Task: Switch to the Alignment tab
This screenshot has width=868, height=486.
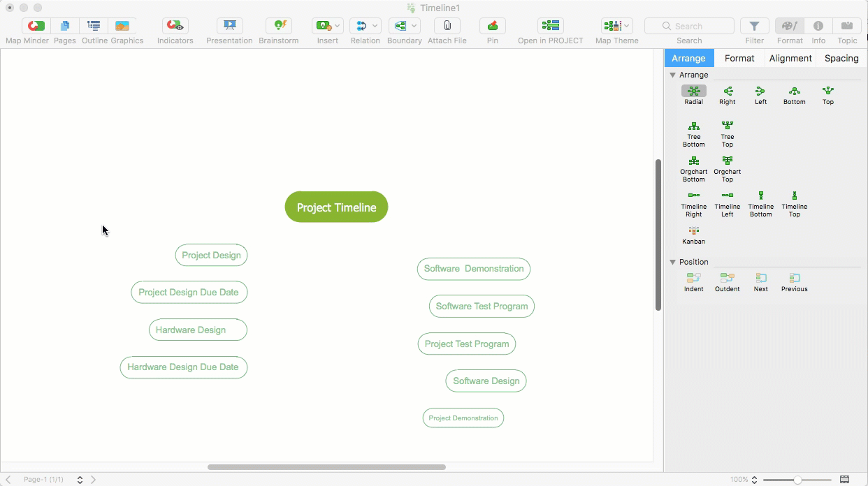Action: 790,58
